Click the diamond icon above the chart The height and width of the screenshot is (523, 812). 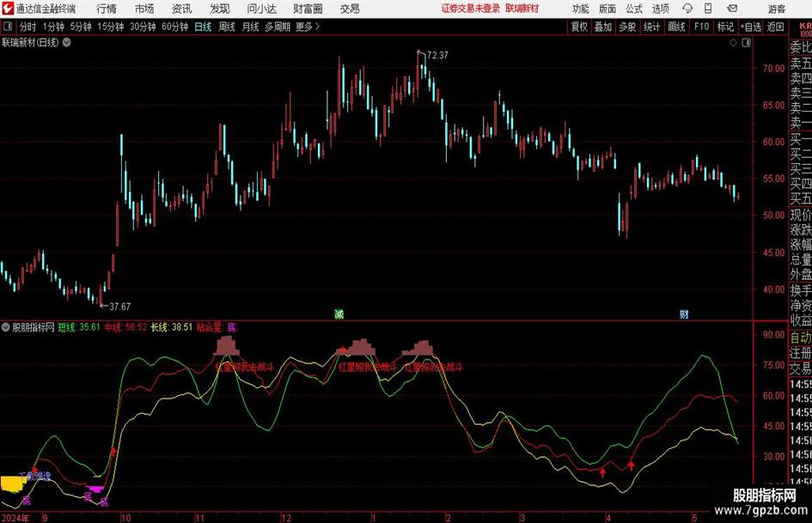pos(733,43)
